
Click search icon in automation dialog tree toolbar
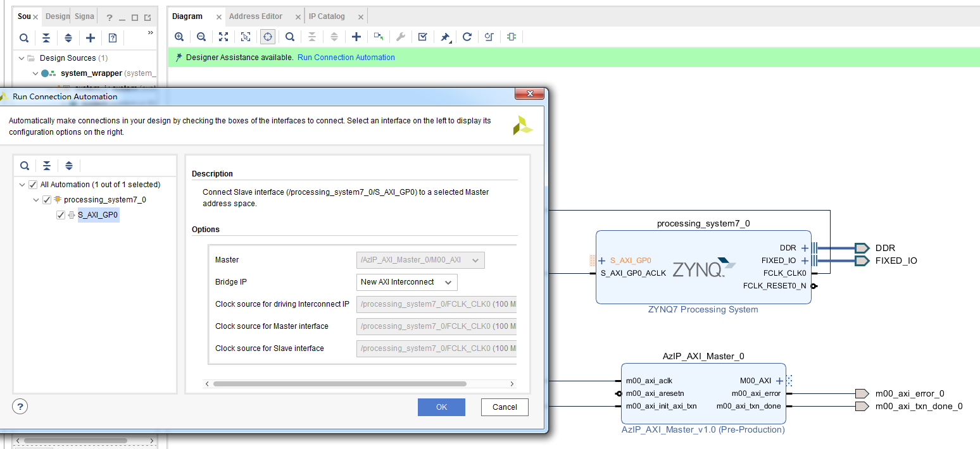pyautogui.click(x=25, y=166)
